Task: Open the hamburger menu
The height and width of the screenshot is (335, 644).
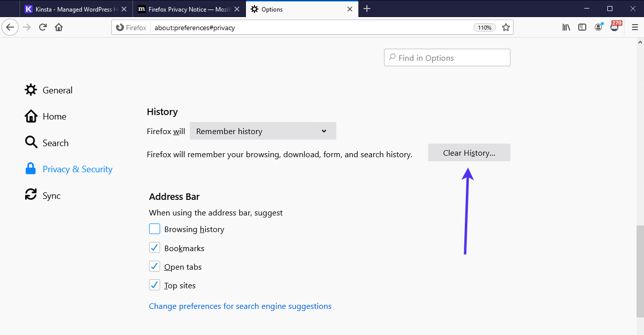Action: coord(634,27)
